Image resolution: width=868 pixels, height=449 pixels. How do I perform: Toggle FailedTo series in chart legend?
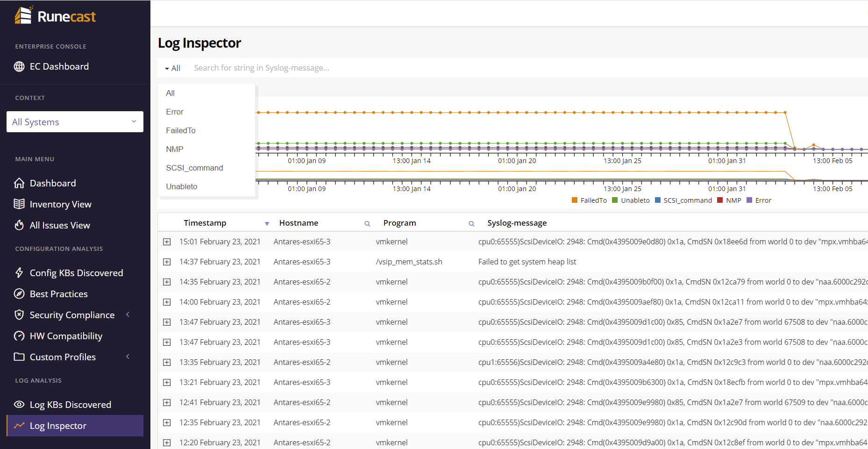[589, 200]
